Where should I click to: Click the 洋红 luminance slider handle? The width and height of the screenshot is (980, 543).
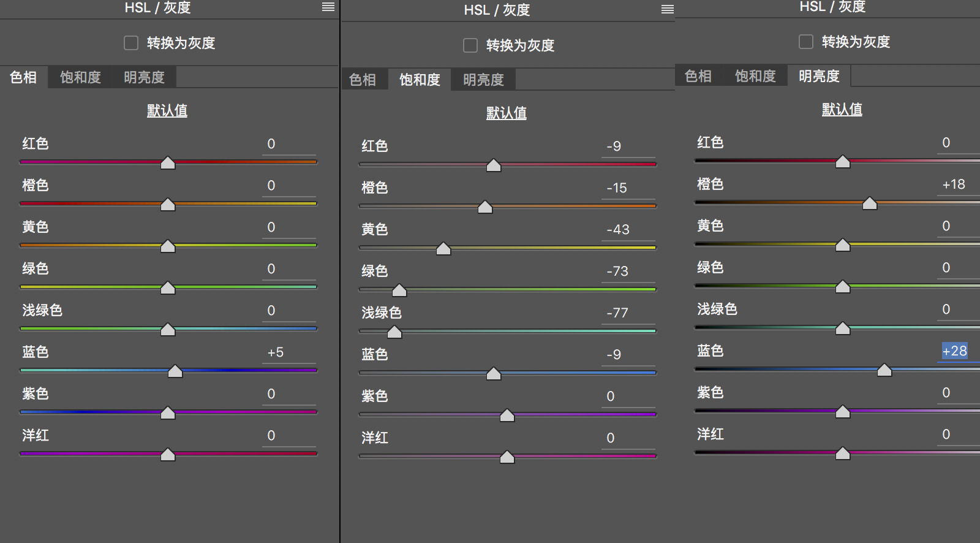coord(843,454)
